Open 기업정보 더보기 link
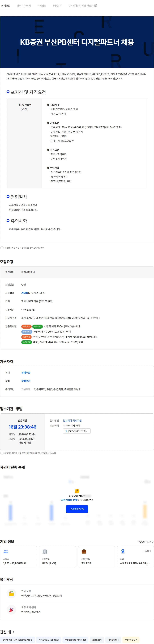This screenshot has height=644, width=154. click(x=145, y=541)
